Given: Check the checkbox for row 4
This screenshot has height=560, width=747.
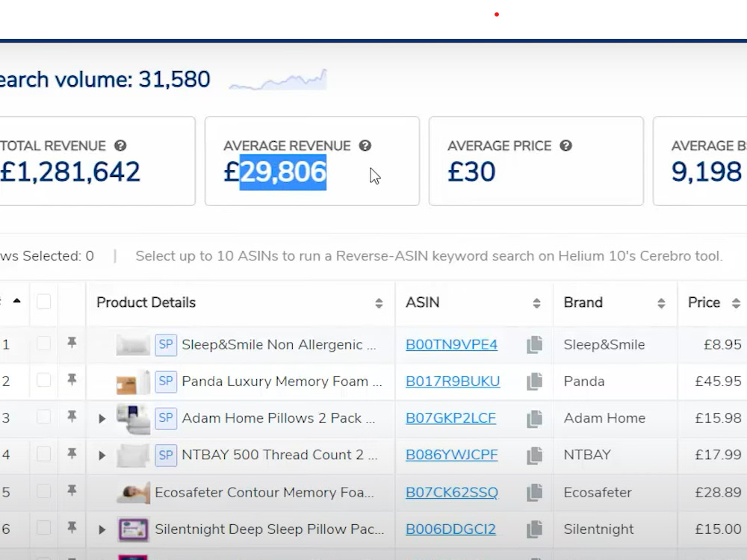Looking at the screenshot, I should (x=44, y=454).
